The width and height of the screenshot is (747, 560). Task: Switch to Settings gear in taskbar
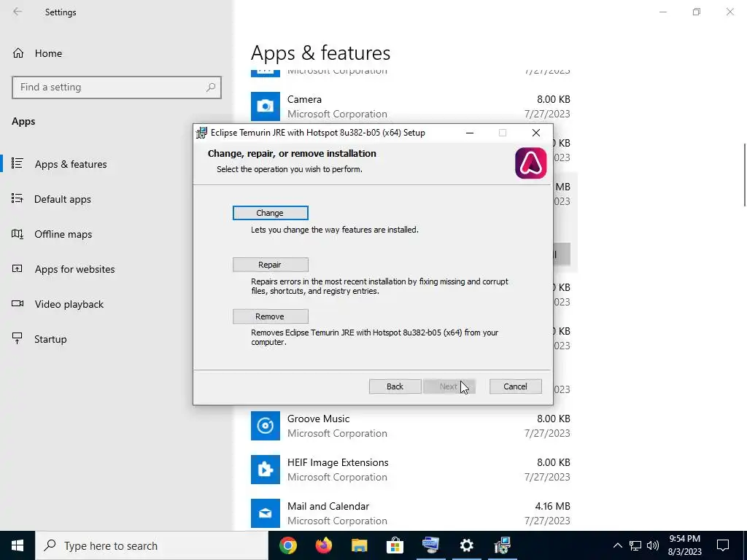click(x=466, y=545)
